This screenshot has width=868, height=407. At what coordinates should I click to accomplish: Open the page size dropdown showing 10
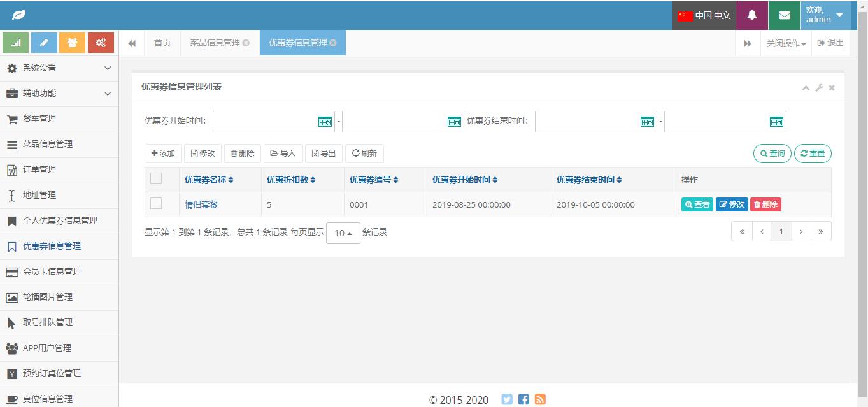pyautogui.click(x=343, y=233)
